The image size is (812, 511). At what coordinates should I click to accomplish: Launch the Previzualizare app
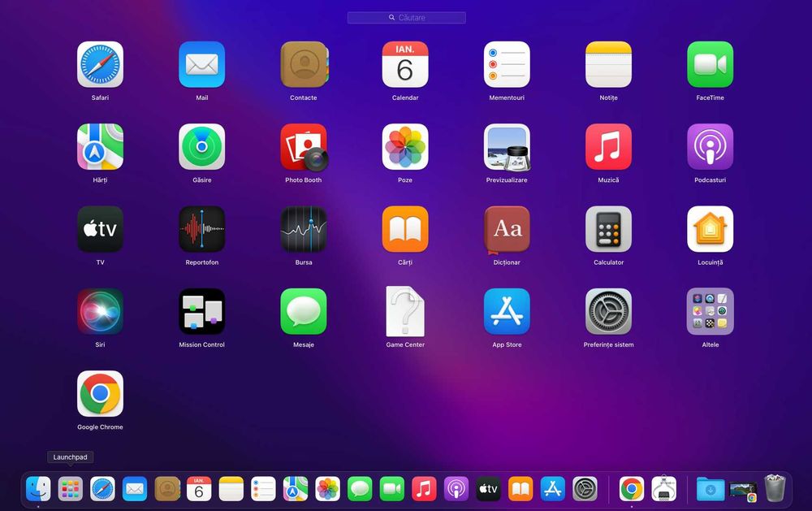pyautogui.click(x=507, y=147)
